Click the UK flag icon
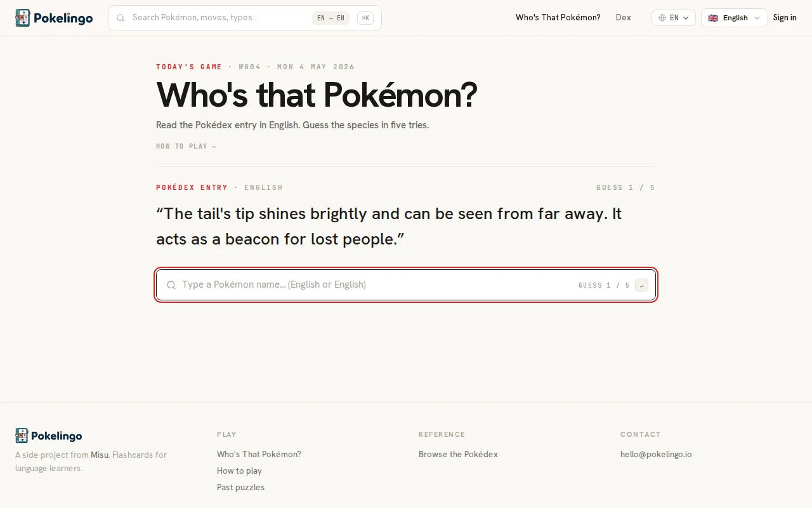812x508 pixels. (713, 18)
